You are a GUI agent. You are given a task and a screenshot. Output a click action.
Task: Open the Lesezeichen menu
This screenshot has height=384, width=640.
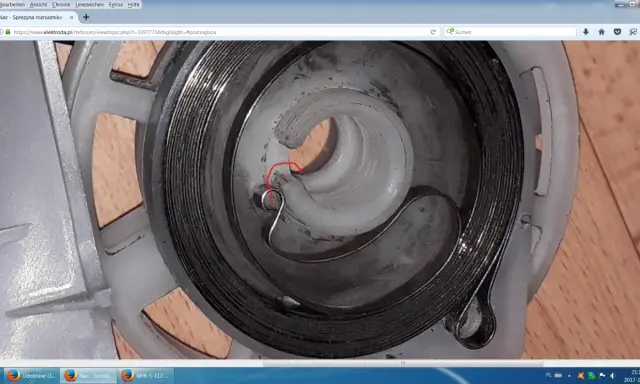pos(90,4)
